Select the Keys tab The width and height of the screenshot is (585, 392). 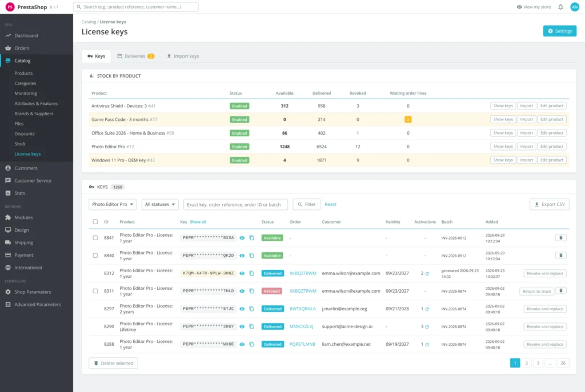pyautogui.click(x=96, y=56)
